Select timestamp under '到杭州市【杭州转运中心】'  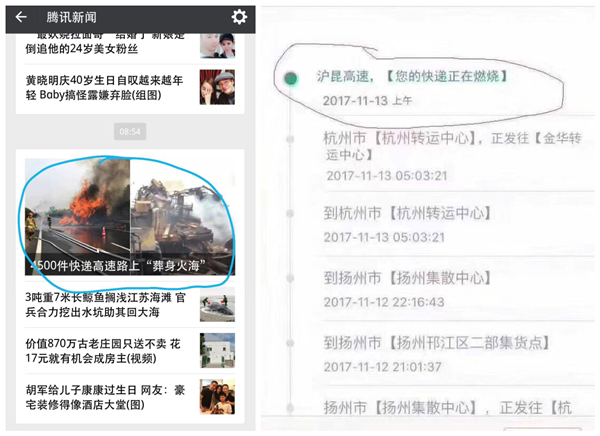coord(384,237)
